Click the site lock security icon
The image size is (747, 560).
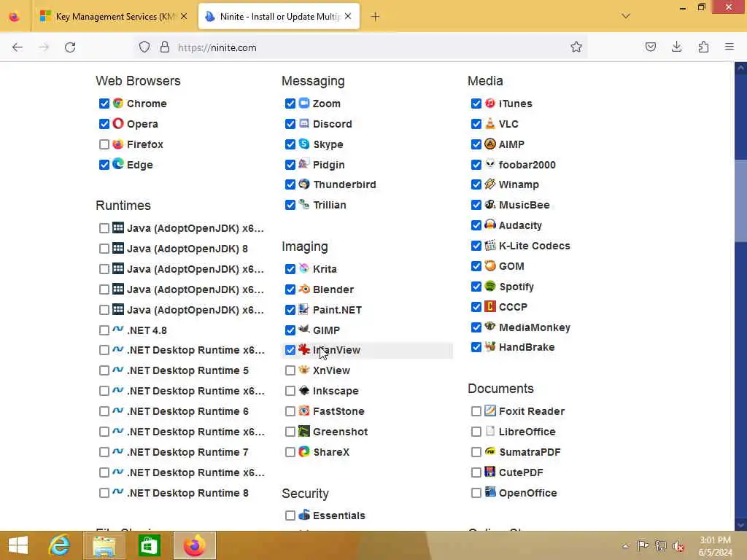coord(165,47)
